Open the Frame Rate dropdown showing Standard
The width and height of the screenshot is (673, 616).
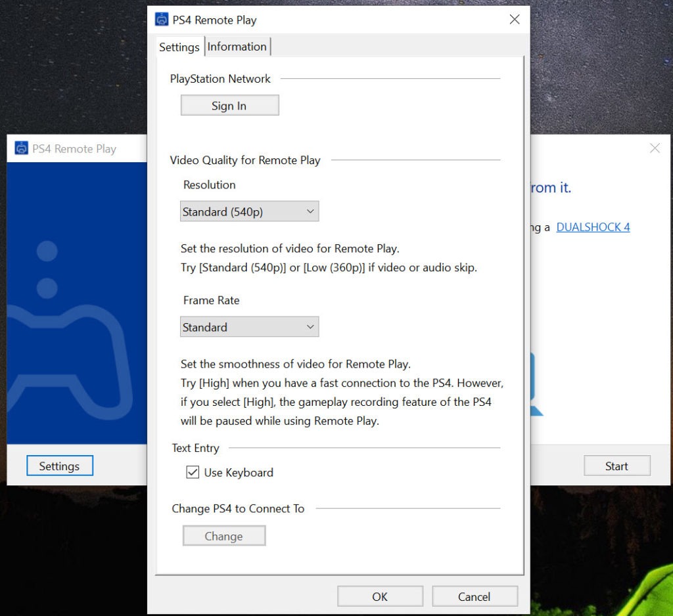coord(249,327)
